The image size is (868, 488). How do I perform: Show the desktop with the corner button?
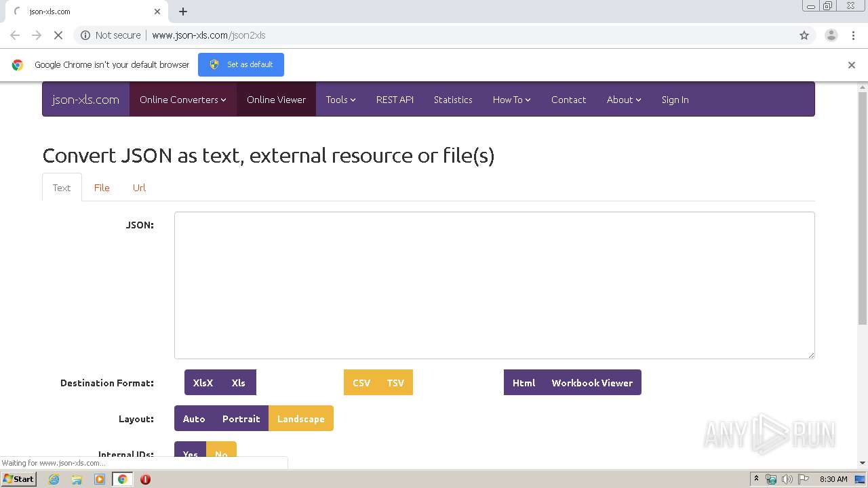click(861, 479)
